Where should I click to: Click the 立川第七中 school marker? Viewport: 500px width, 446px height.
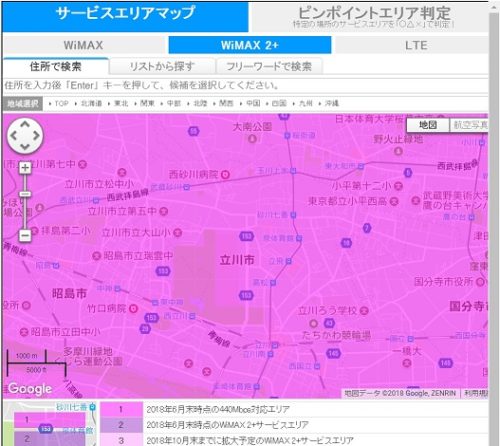(83, 164)
